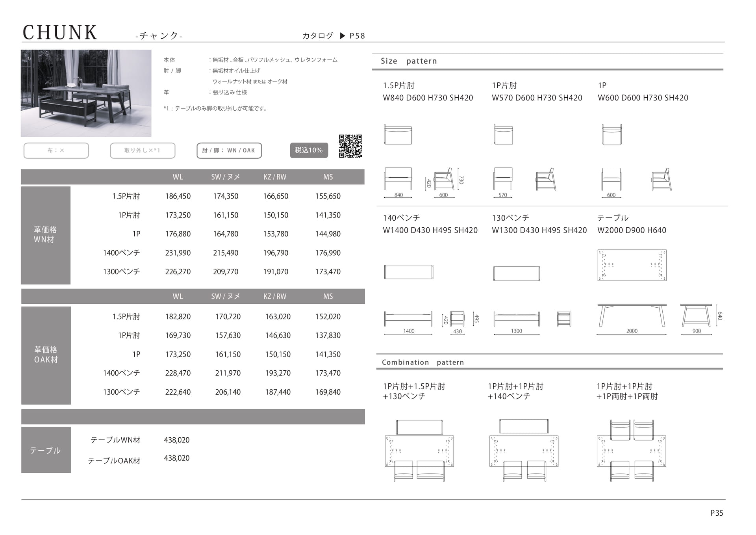Image resolution: width=756 pixels, height=535 pixels.
Task: Click the 革価格 OAK材 row header block
Action: click(x=46, y=355)
